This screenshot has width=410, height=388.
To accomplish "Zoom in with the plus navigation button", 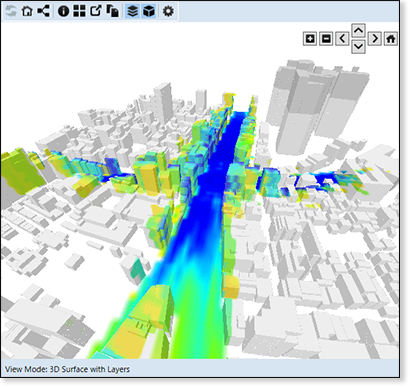I will [x=310, y=39].
